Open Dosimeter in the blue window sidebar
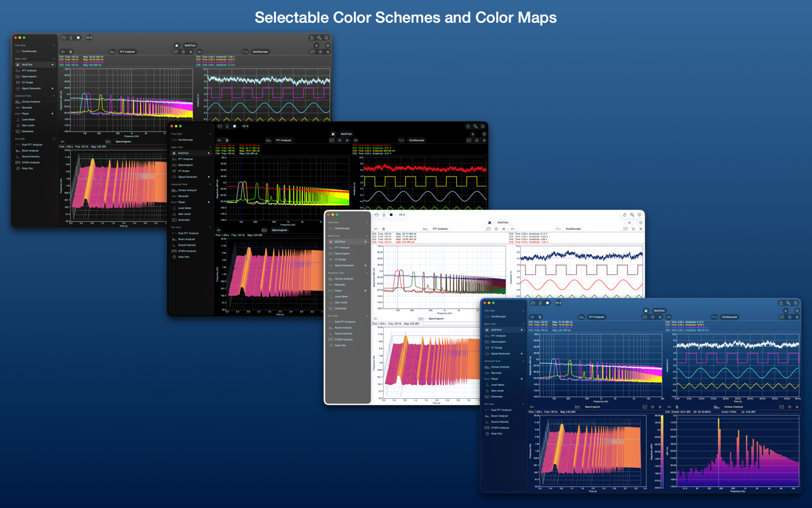Viewport: 812px width, 508px height. [495, 396]
